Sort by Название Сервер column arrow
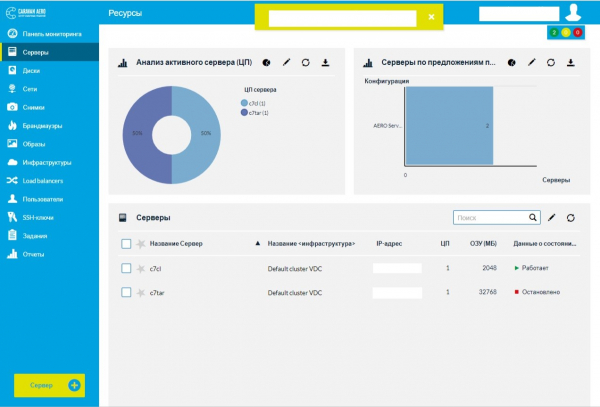This screenshot has width=600, height=407. pos(258,243)
